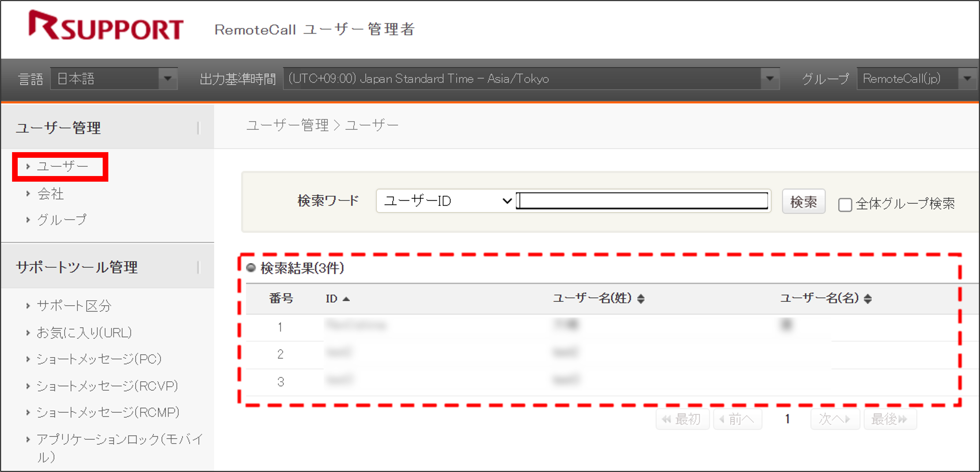Click the 検索結果 bullet indicator icon
The image size is (980, 472).
(251, 268)
